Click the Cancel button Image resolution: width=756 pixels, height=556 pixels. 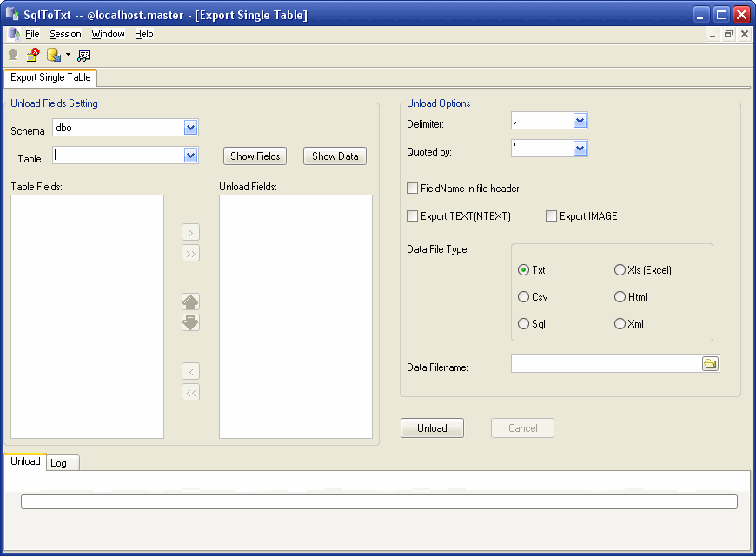[x=522, y=428]
